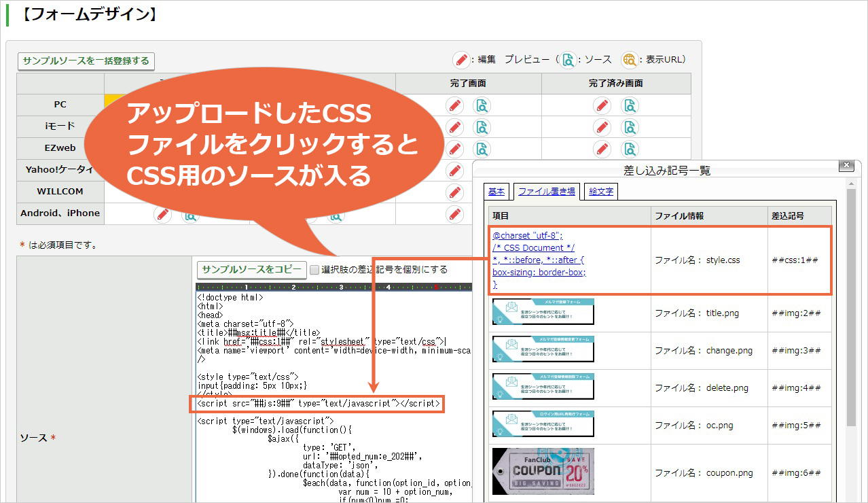
Task: Click the 'ファイル名： change.png' cell
Action: 709,350
